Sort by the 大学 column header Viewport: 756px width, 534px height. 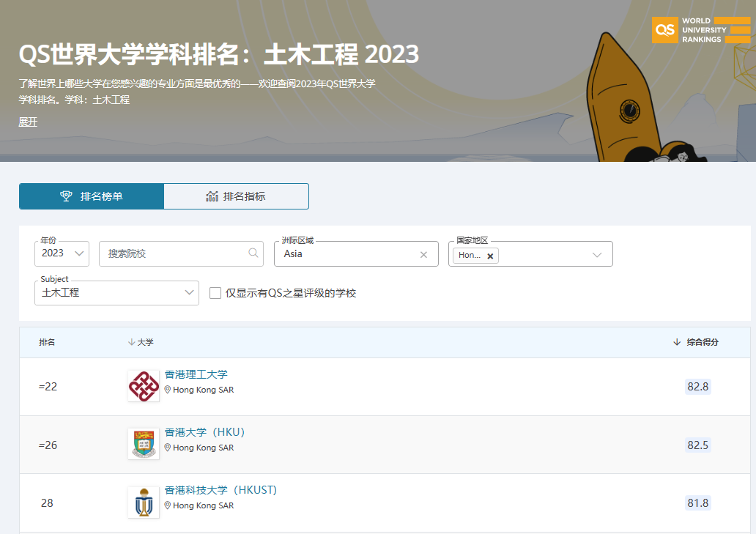point(145,342)
